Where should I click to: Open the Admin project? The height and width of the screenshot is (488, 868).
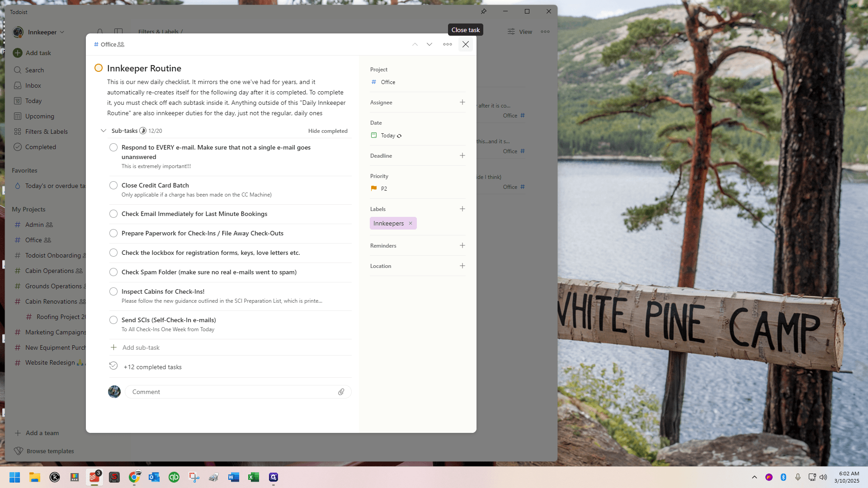point(34,225)
